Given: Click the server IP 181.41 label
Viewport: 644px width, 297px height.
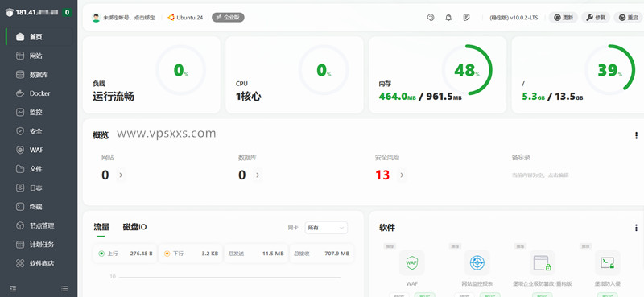Looking at the screenshot, I should click(x=37, y=12).
